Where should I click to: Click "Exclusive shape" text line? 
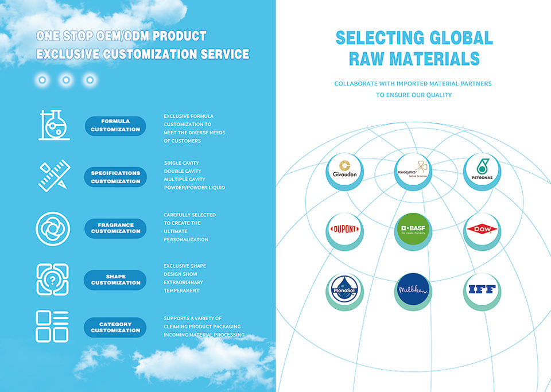(185, 266)
